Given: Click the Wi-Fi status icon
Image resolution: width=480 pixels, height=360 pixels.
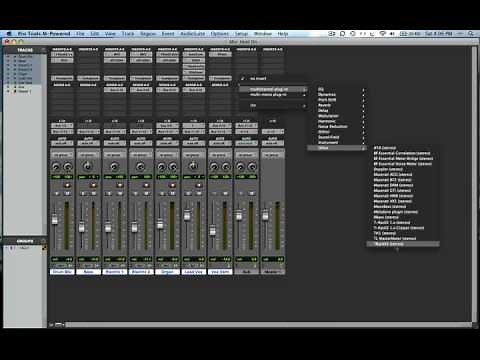Looking at the screenshot, I should pos(383,34).
